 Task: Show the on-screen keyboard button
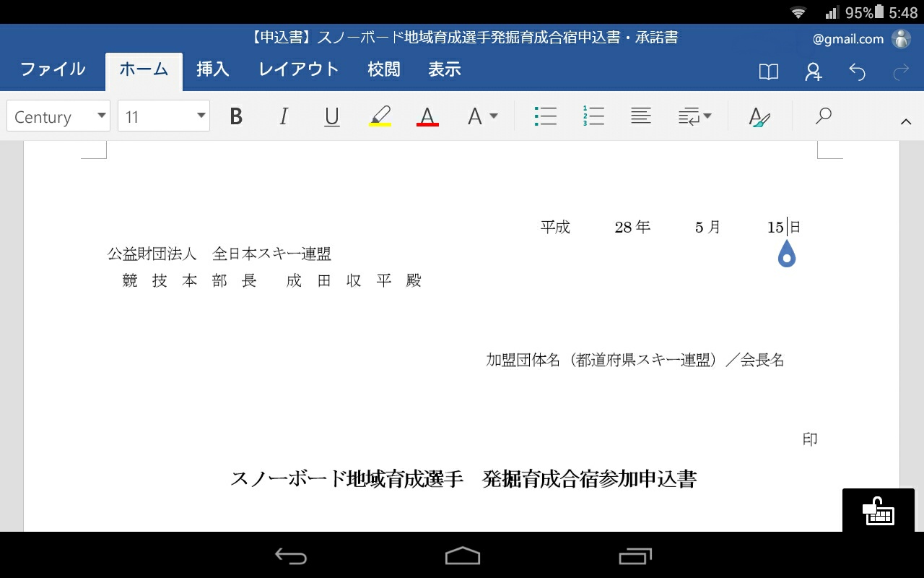click(878, 511)
